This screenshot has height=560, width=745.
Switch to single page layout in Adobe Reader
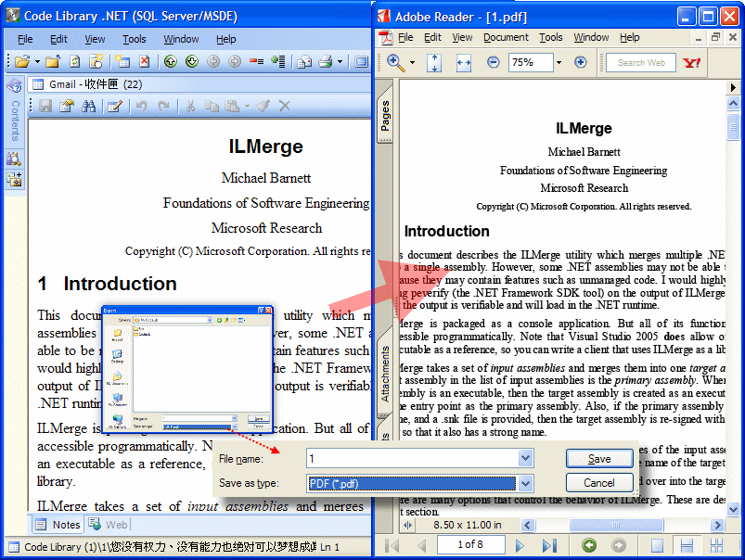coord(657,546)
